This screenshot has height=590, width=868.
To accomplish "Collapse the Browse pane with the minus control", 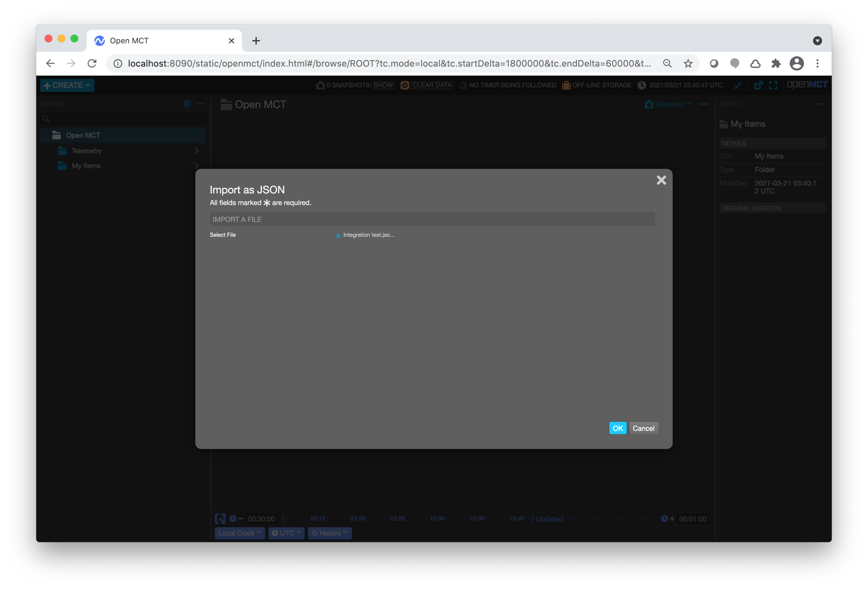I will click(x=201, y=104).
